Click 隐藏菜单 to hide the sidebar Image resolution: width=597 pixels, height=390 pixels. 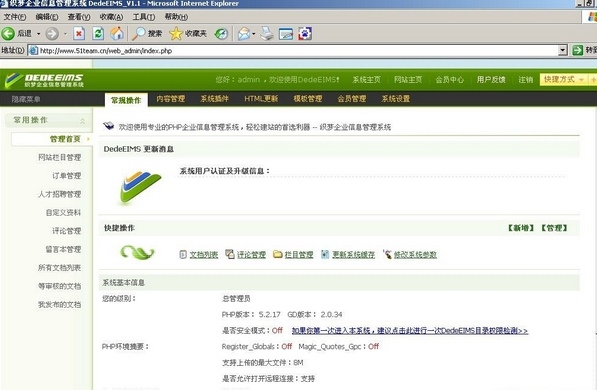pos(26,99)
